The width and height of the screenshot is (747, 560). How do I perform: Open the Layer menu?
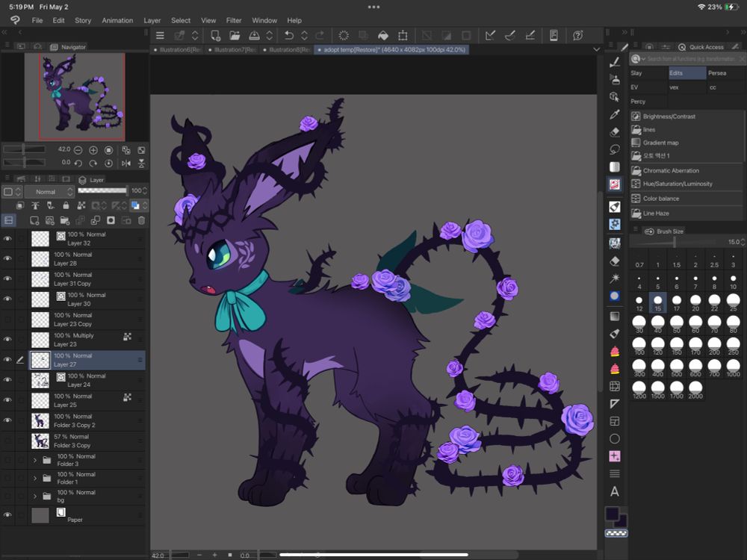(x=152, y=20)
